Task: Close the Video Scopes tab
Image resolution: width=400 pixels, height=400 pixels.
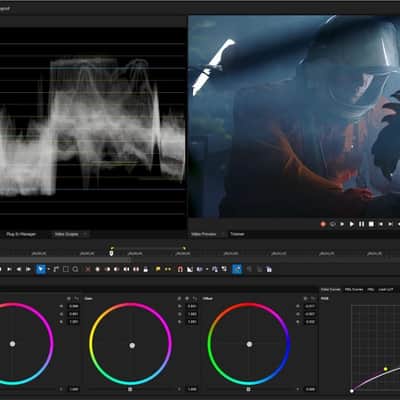Action: click(x=85, y=234)
